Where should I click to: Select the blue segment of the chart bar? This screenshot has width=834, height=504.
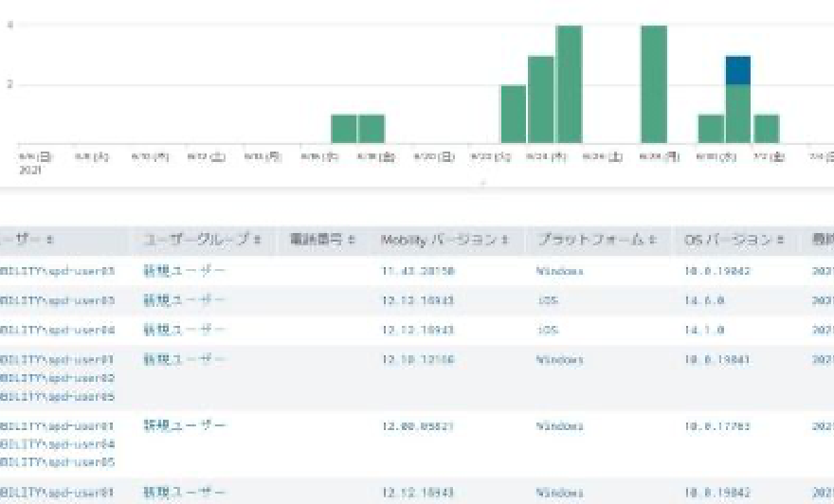pos(738,70)
